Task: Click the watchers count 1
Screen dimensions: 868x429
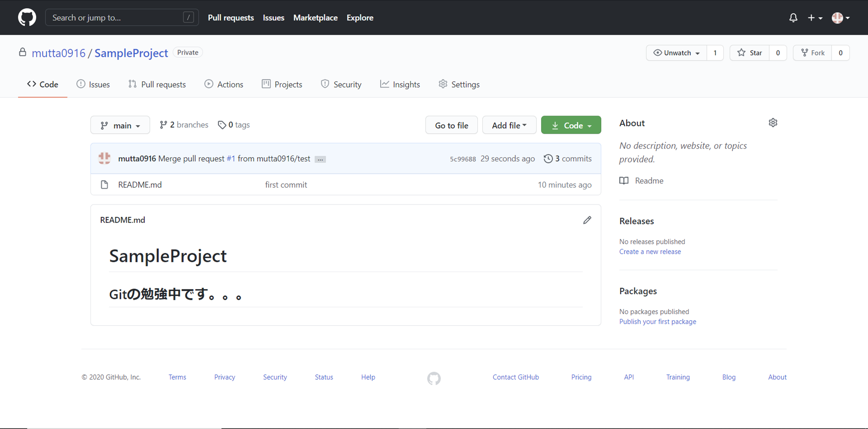Action: click(x=715, y=53)
